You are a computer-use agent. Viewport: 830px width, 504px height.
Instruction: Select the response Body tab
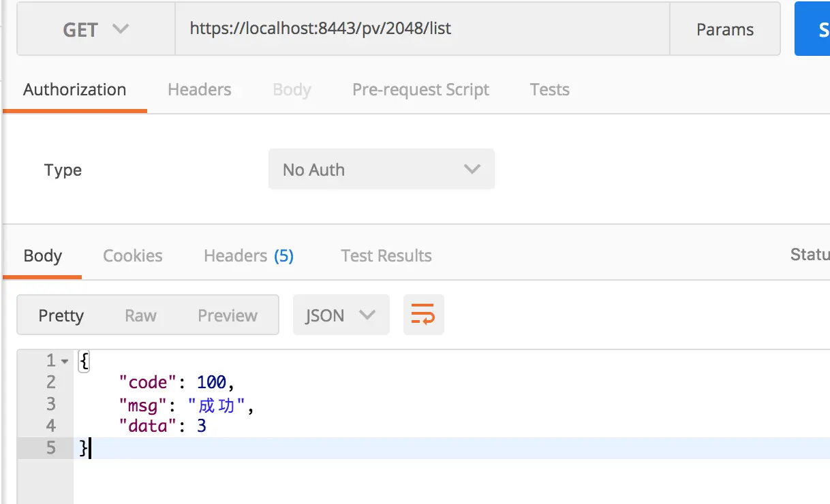click(42, 256)
